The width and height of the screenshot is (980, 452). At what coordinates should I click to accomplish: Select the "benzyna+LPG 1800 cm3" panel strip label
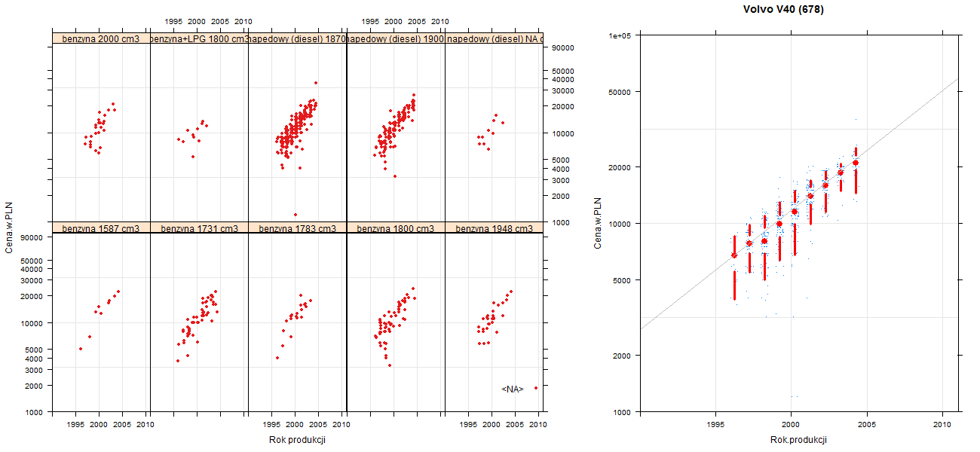tap(199, 38)
